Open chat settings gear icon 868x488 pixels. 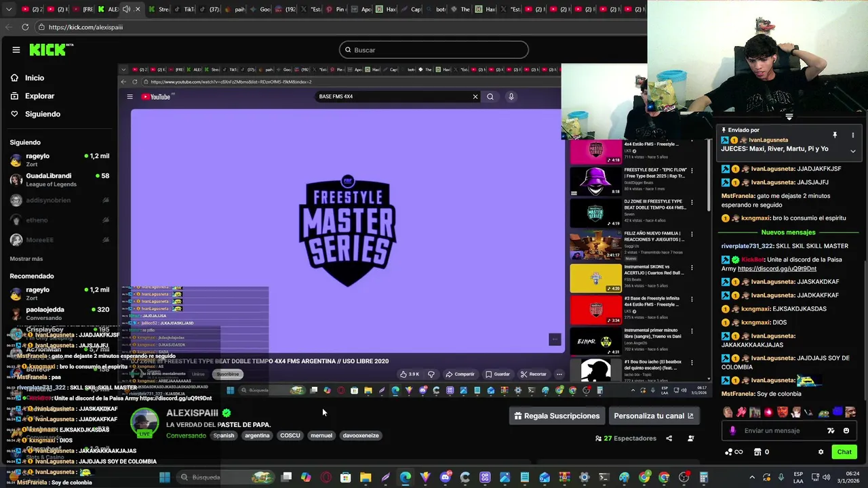pyautogui.click(x=821, y=452)
